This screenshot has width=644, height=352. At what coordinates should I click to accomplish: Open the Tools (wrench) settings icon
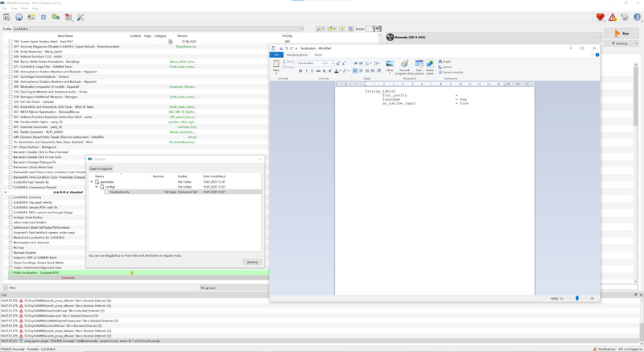[x=80, y=17]
